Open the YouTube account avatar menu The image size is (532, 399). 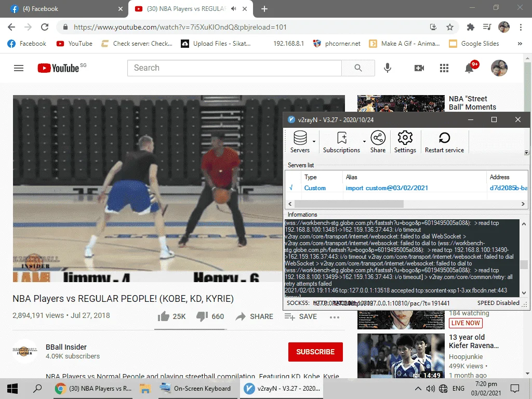tap(499, 68)
